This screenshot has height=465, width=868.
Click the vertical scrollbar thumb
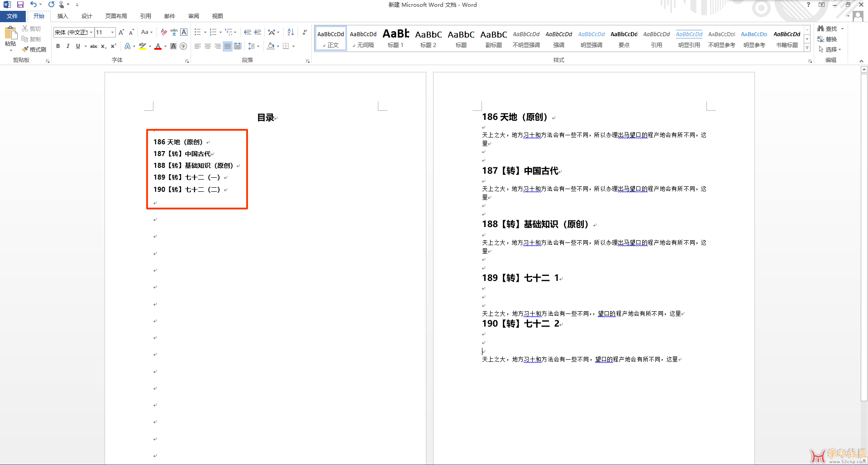[864, 237]
